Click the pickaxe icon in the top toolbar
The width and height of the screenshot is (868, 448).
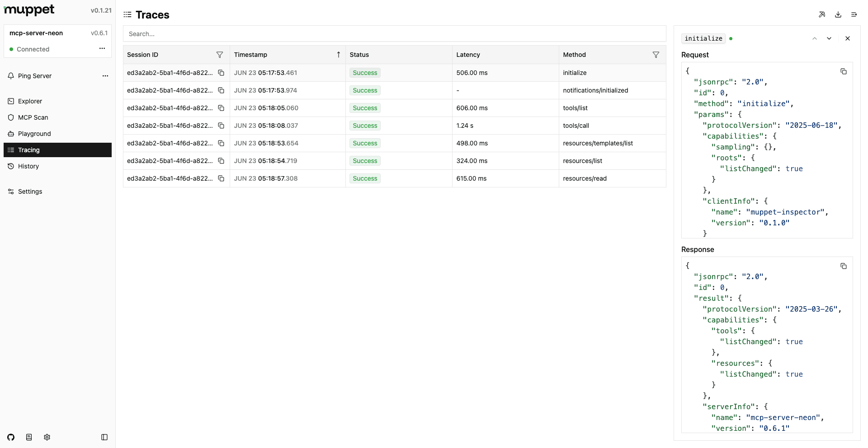point(822,14)
